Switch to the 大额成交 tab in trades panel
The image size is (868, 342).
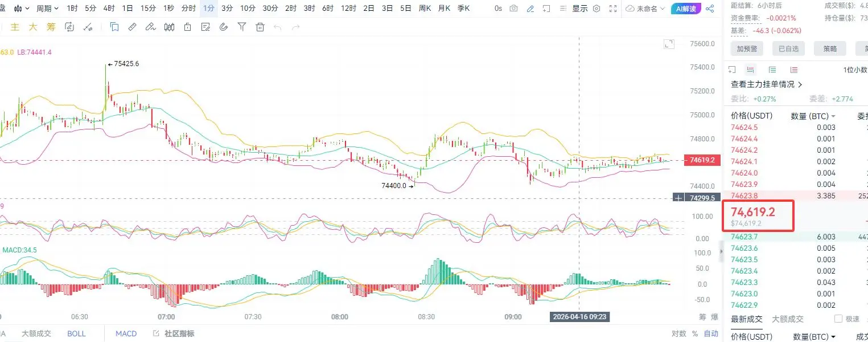pyautogui.click(x=788, y=319)
